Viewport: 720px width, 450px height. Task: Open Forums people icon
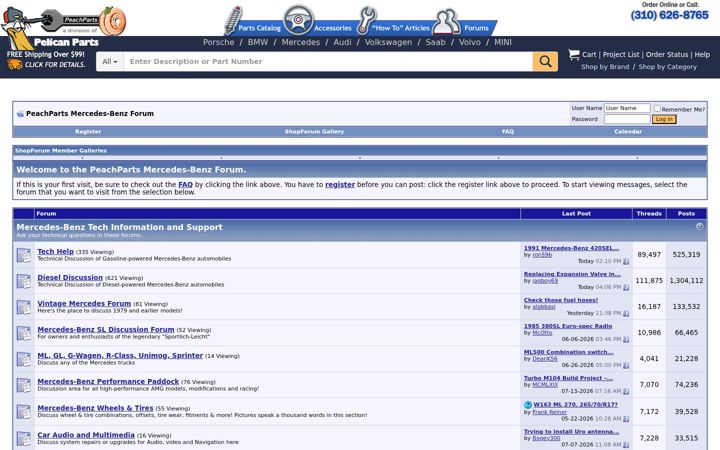446,21
